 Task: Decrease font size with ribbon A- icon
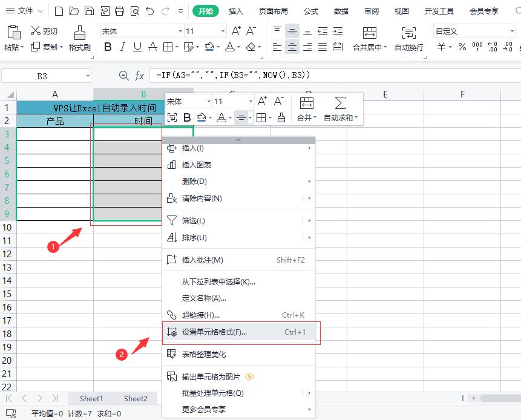pyautogui.click(x=251, y=31)
